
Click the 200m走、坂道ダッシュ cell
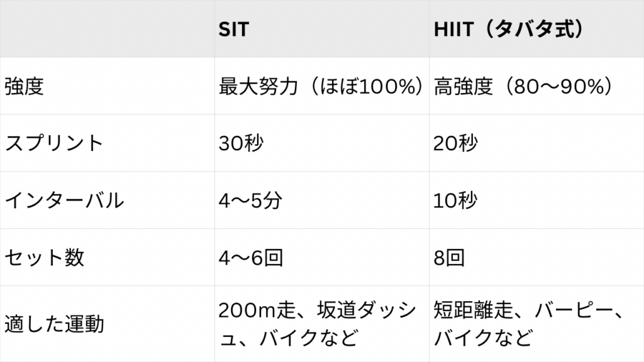coord(318,311)
